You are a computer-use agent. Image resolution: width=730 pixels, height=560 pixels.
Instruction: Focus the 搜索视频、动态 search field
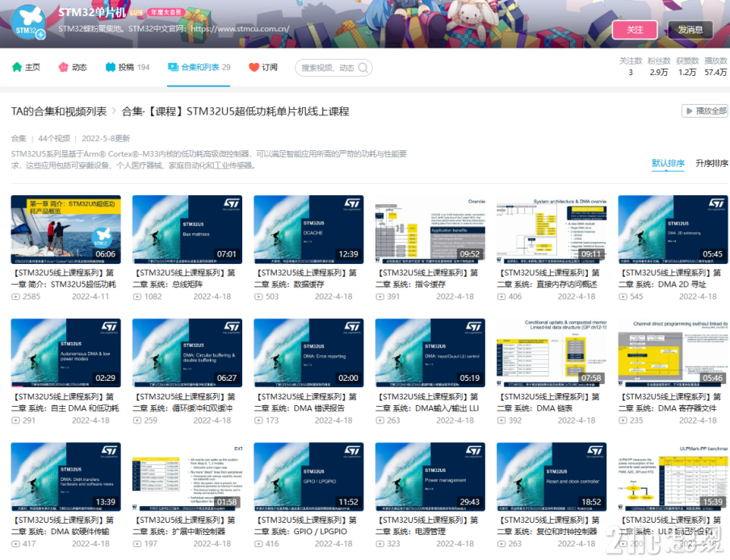pos(334,68)
